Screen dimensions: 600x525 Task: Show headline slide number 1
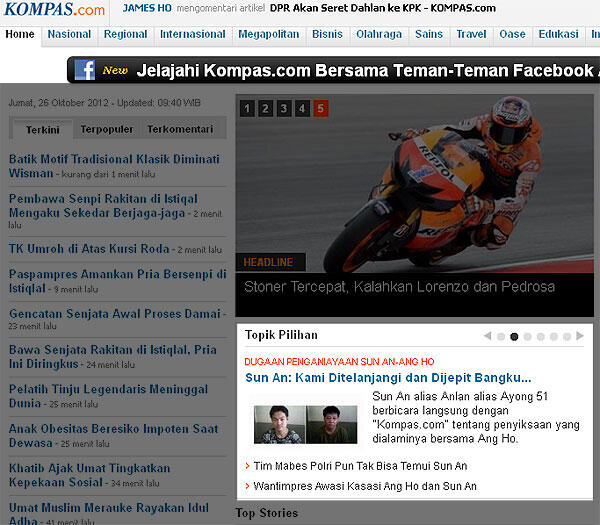pyautogui.click(x=247, y=109)
